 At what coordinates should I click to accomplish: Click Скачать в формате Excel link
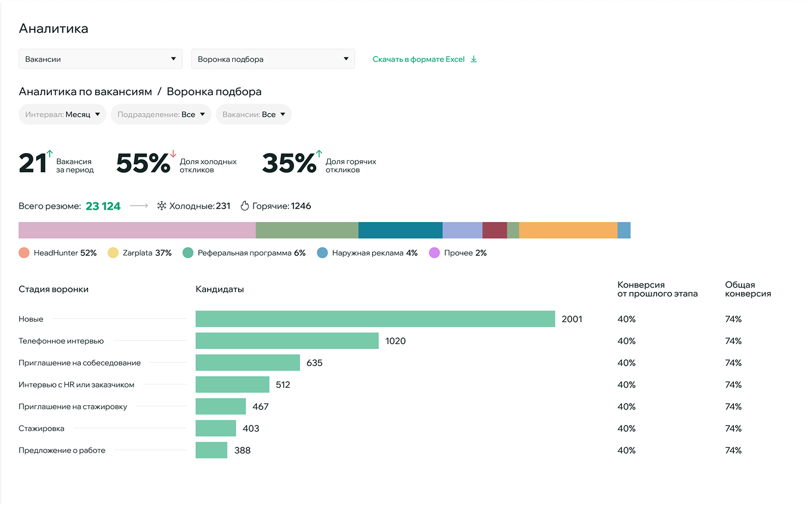click(x=419, y=59)
